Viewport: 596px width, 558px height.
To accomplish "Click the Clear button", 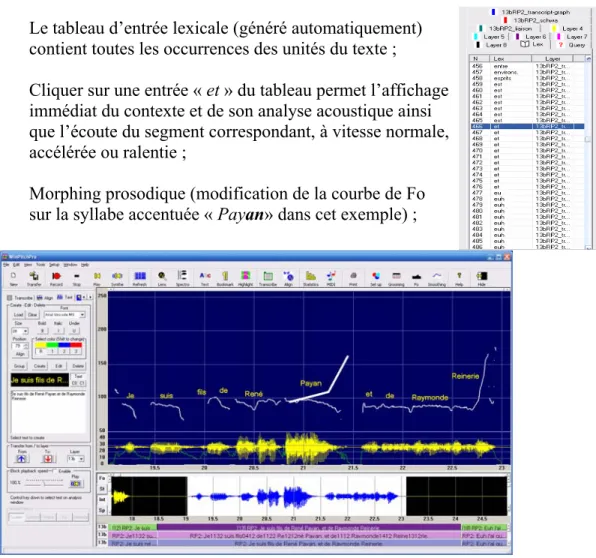I will (33, 315).
